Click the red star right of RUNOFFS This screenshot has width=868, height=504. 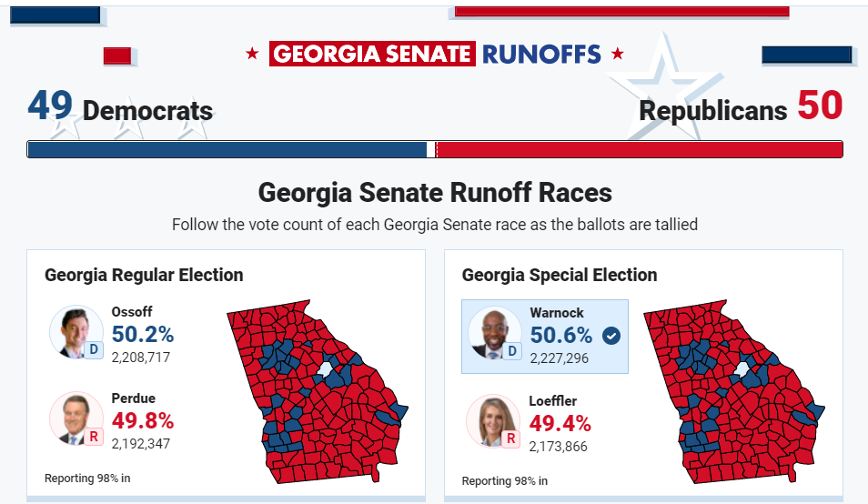click(x=618, y=54)
